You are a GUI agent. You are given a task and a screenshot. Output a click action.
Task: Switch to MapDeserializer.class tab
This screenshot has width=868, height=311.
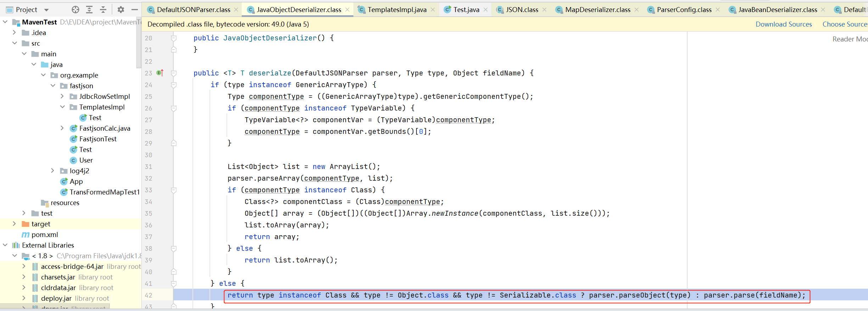point(598,10)
